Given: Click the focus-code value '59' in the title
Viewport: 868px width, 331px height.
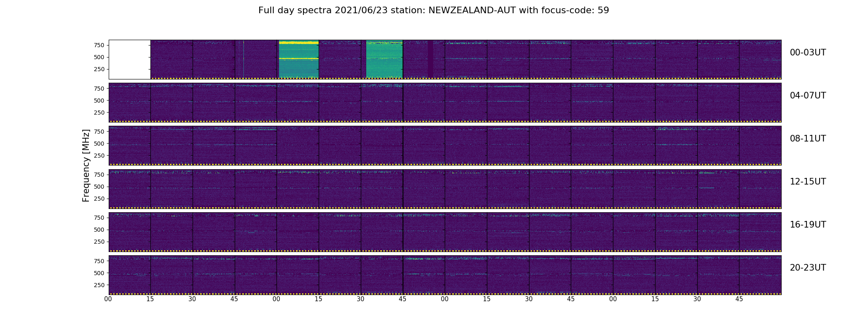Looking at the screenshot, I should coord(603,10).
